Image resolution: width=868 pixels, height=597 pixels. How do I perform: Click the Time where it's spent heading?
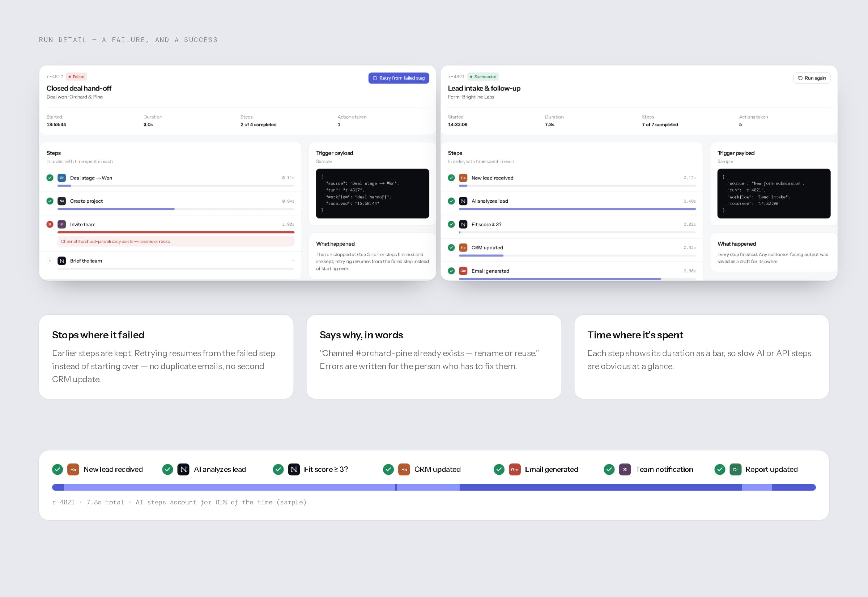[x=635, y=335]
